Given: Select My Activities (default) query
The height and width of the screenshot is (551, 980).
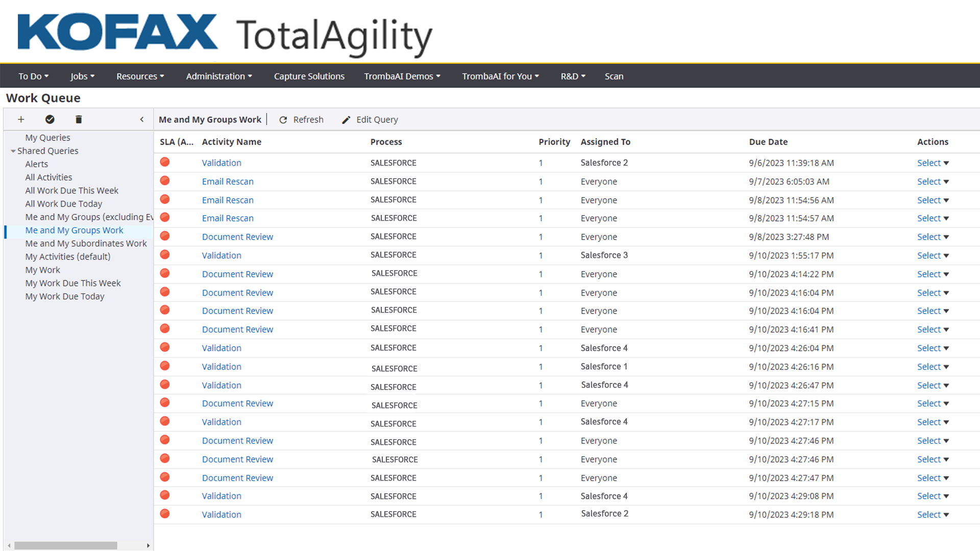Looking at the screenshot, I should 68,257.
